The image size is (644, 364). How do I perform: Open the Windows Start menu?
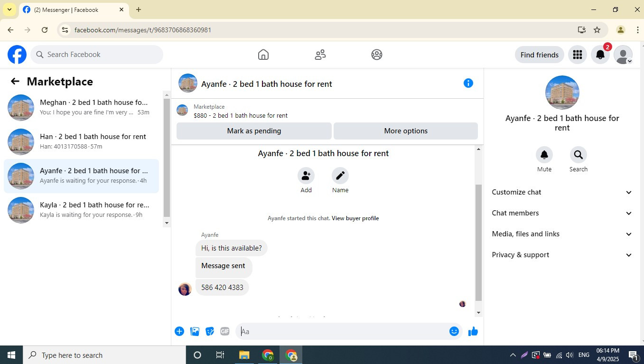[11, 355]
